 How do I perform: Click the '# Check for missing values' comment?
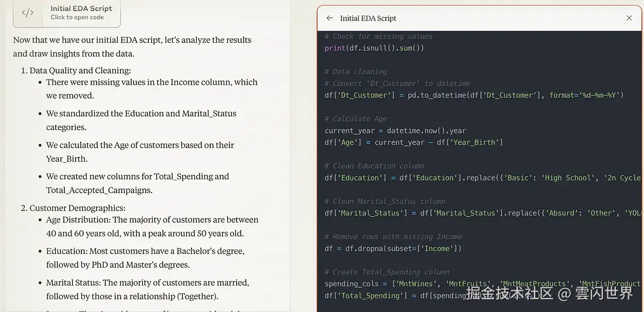click(378, 36)
